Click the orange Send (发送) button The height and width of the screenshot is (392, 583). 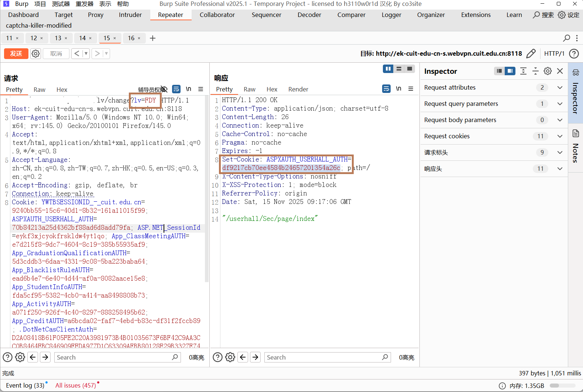[16, 53]
